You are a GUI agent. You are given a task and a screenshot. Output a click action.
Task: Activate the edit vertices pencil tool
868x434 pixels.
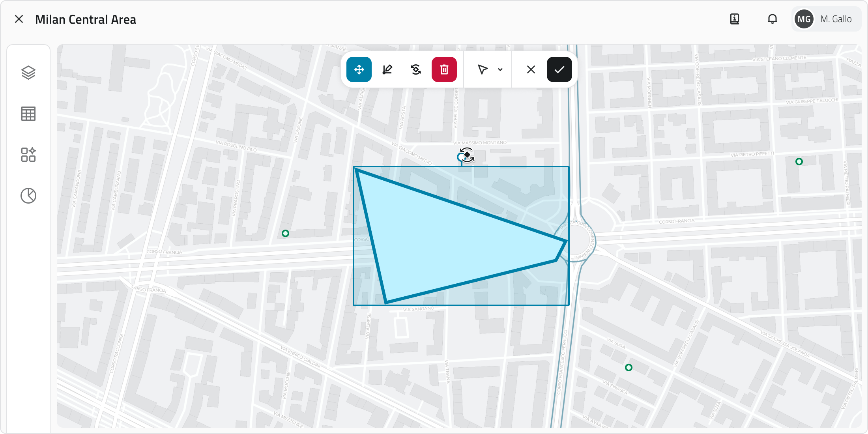click(387, 70)
